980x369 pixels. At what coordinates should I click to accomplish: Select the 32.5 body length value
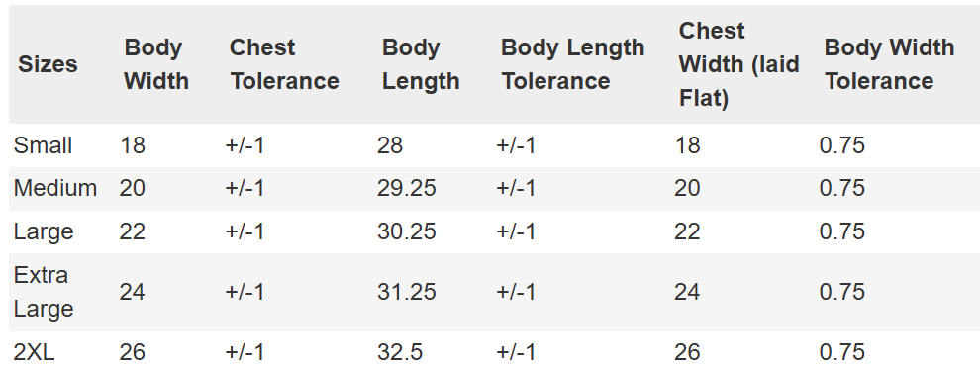(400, 352)
